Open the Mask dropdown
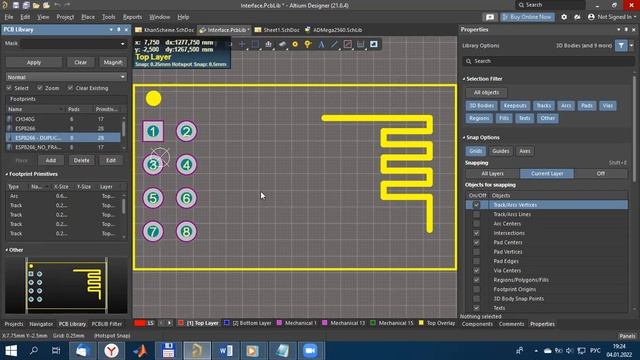The height and width of the screenshot is (360, 640). tap(122, 44)
